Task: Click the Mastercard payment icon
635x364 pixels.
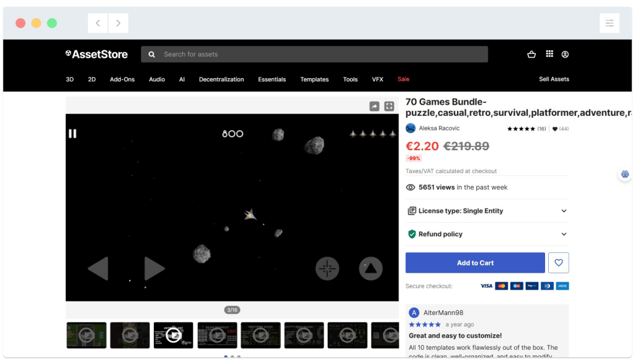Action: click(501, 286)
